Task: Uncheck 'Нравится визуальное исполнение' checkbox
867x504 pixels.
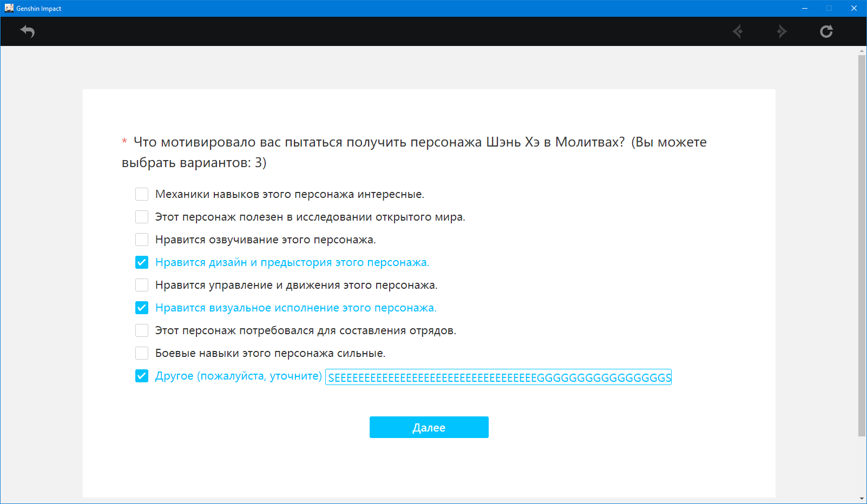Action: [x=142, y=308]
